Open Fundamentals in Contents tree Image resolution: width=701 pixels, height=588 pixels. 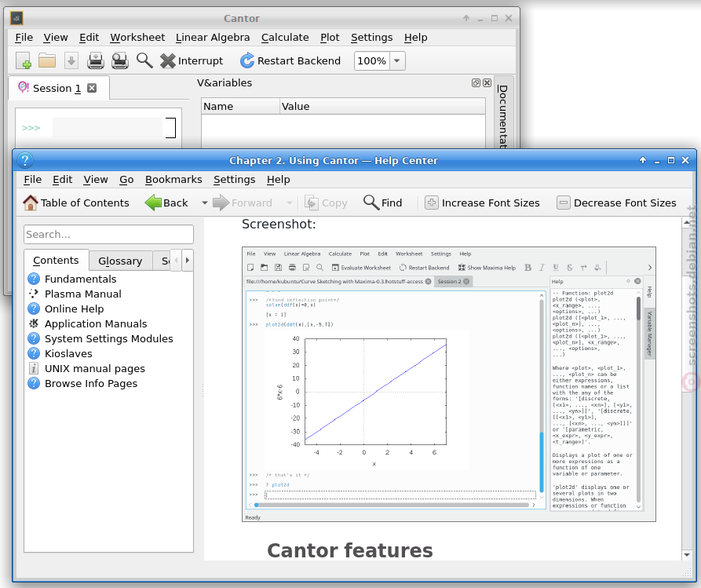tap(81, 279)
